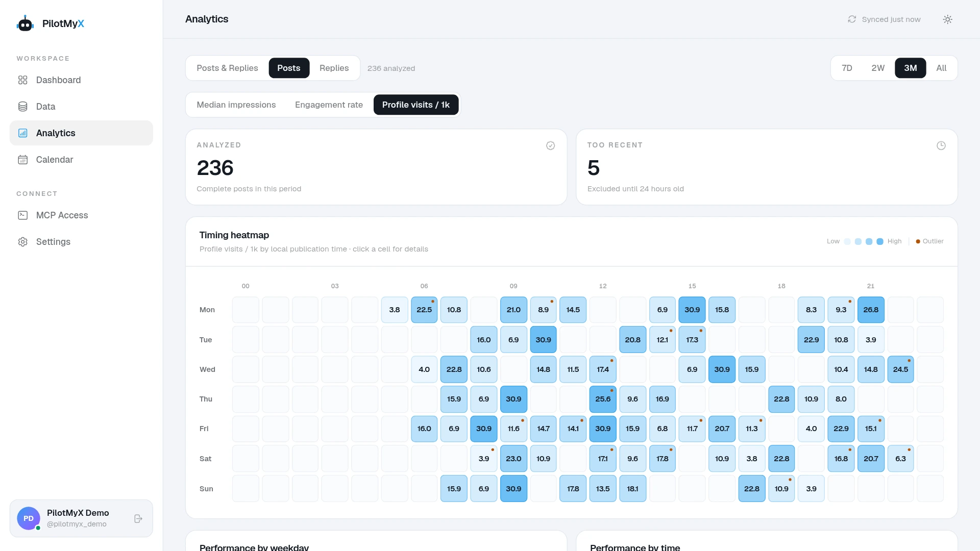Click the Wednesday 17.4 heatmap cell
The image size is (980, 551).
pos(603,369)
